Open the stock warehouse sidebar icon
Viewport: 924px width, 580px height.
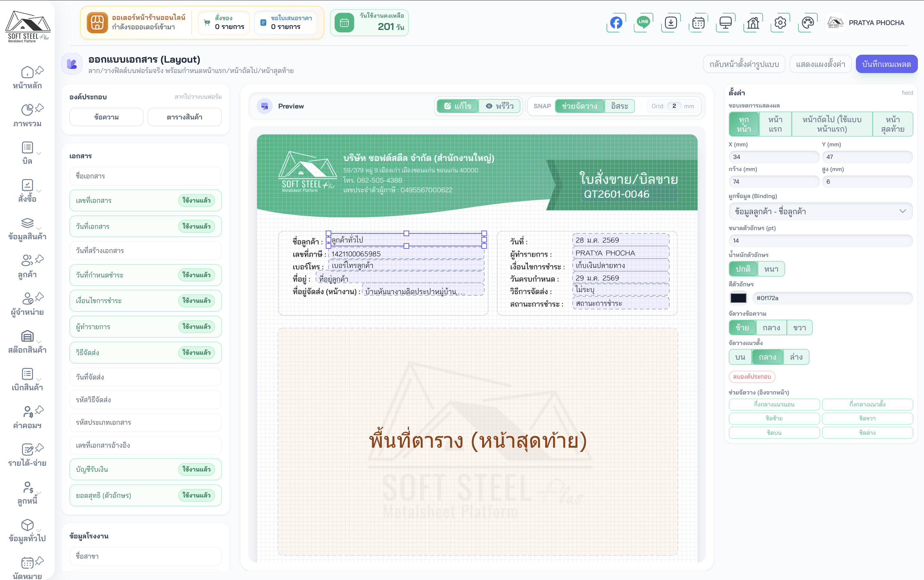click(x=27, y=336)
